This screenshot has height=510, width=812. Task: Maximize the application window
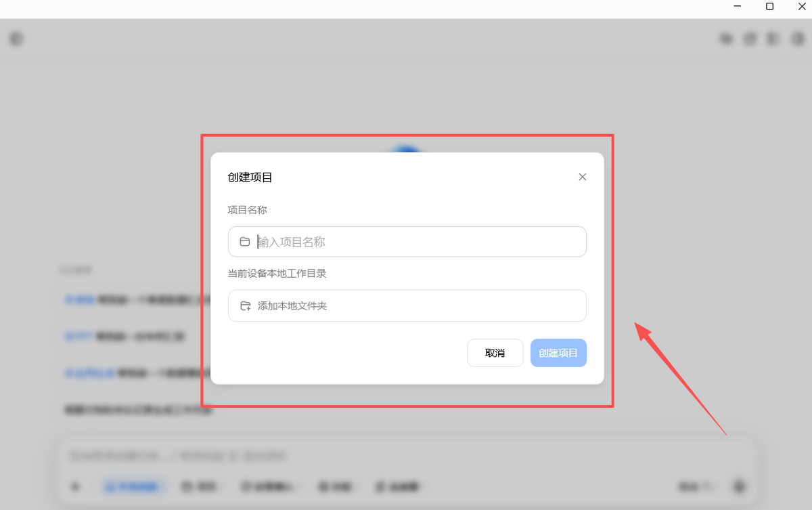pos(769,7)
